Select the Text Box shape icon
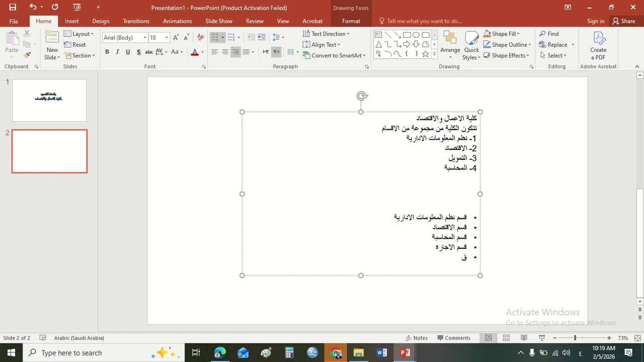 tap(378, 35)
